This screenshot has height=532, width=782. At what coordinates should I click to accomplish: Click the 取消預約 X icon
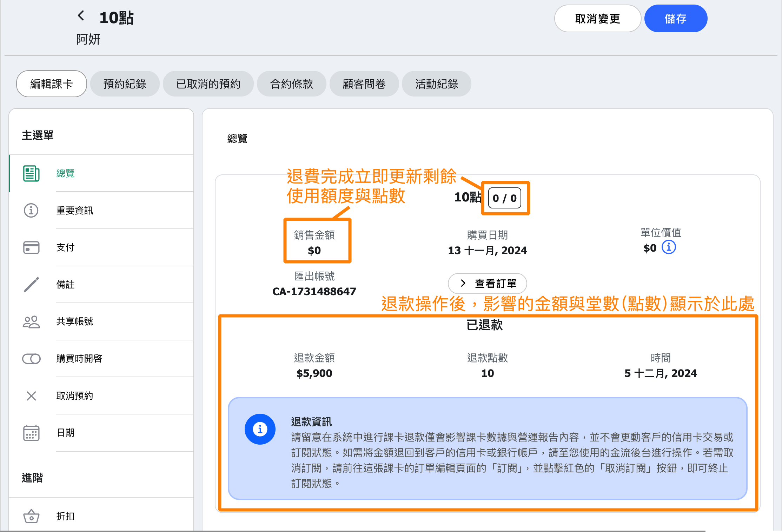click(x=31, y=396)
